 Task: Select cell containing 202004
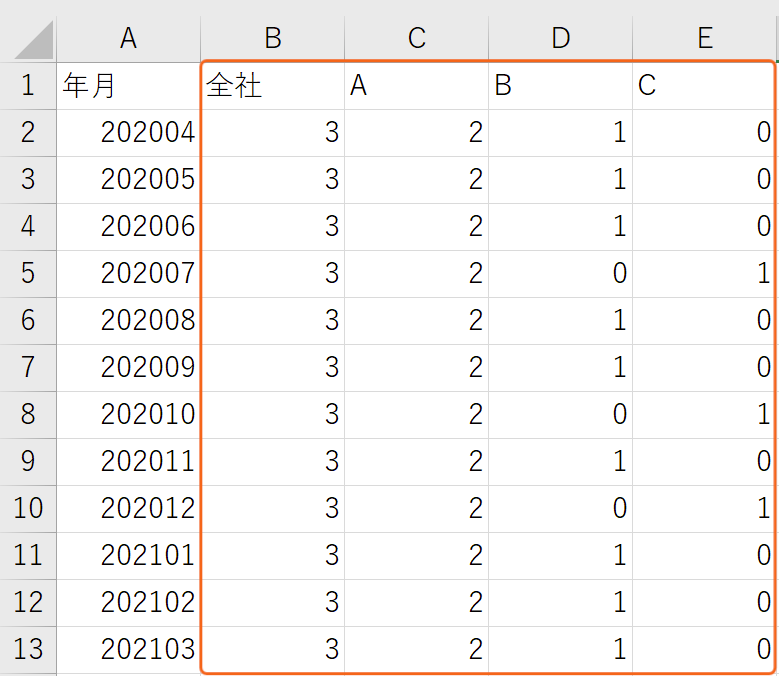coord(129,133)
